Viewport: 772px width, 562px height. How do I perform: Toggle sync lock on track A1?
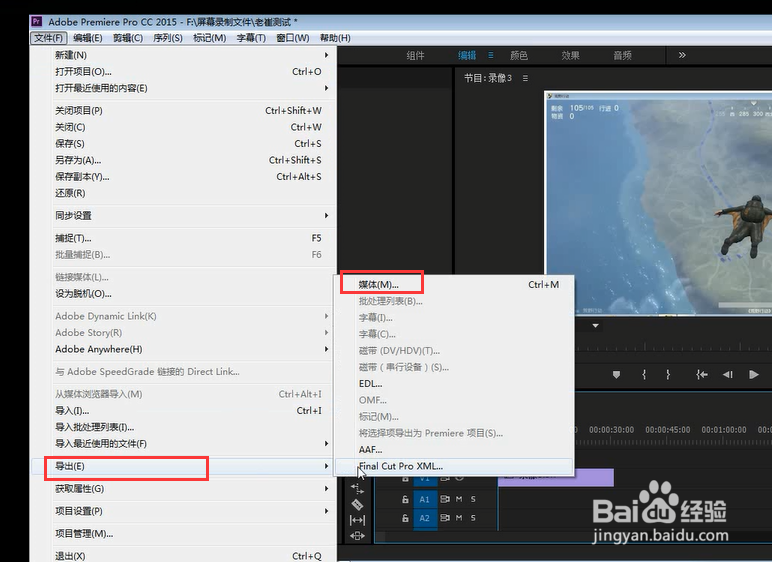coord(445,499)
